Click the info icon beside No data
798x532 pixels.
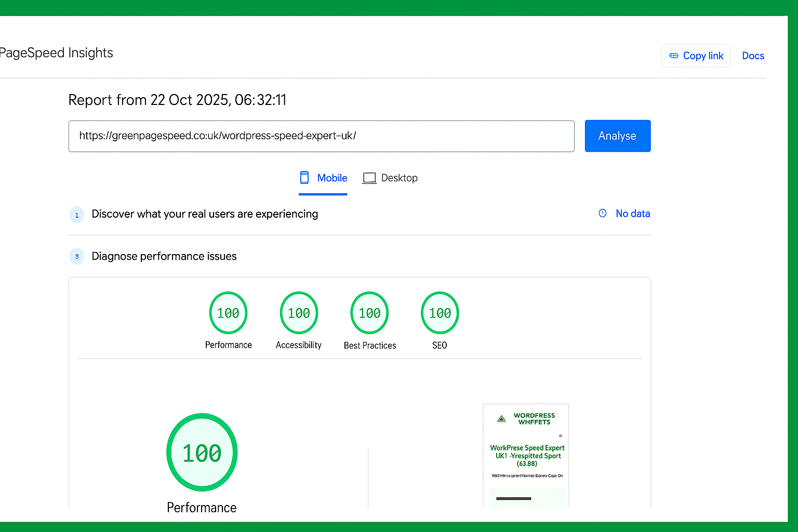tap(603, 214)
